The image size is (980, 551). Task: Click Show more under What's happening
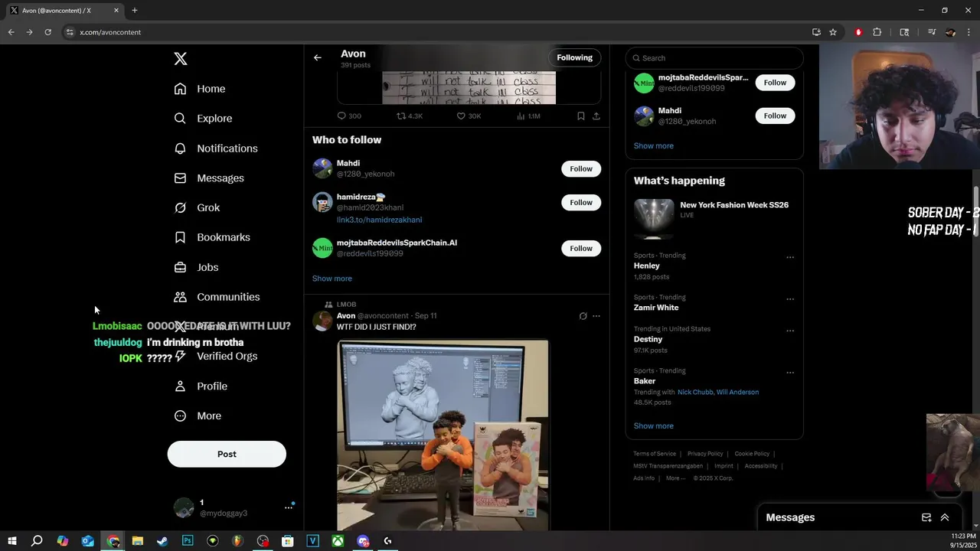653,425
